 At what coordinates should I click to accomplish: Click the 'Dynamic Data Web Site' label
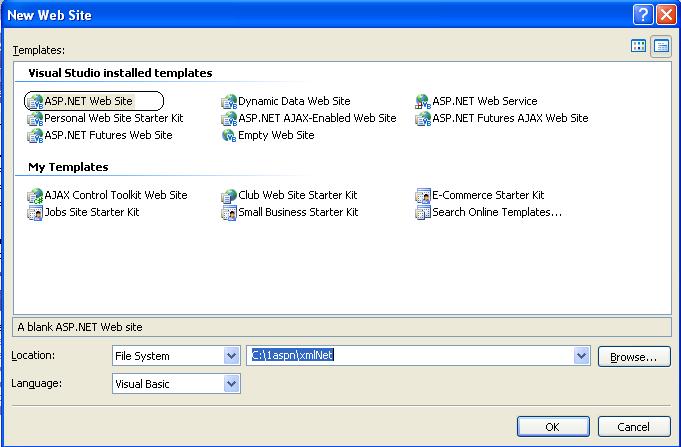click(x=294, y=101)
